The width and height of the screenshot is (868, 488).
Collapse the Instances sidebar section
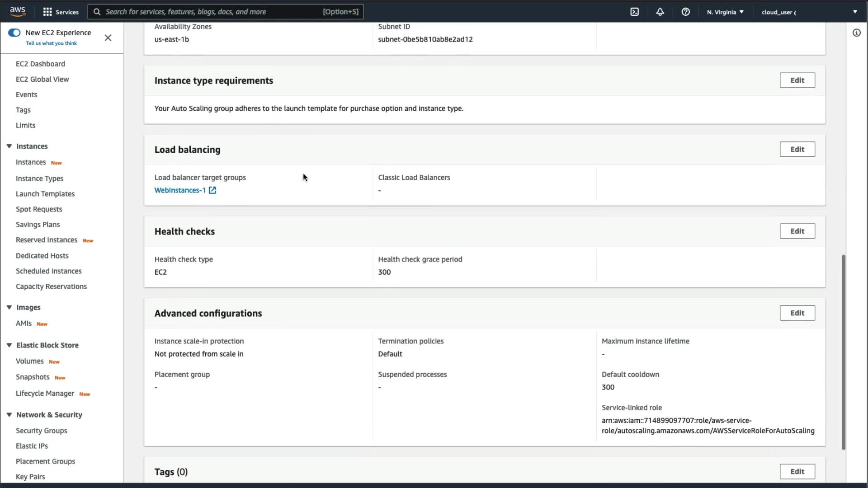point(9,146)
